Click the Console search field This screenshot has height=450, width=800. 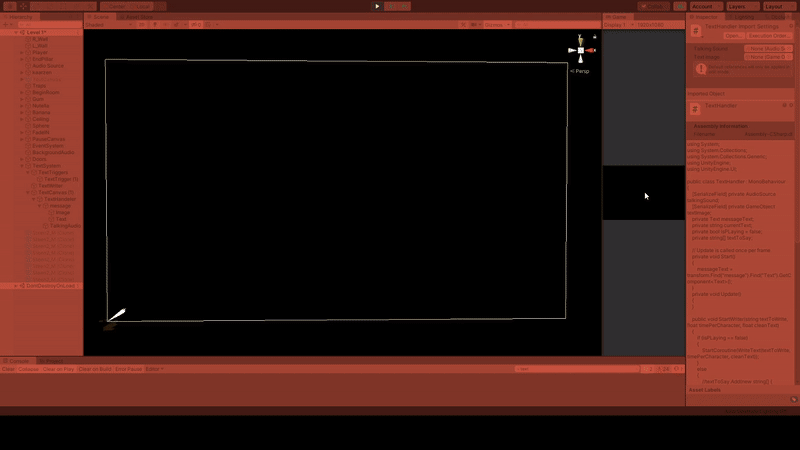(x=577, y=369)
